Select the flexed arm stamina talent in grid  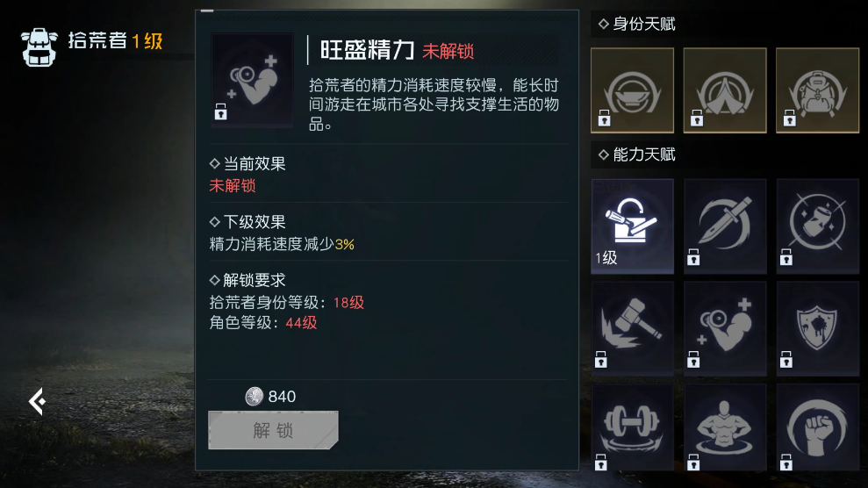725,328
